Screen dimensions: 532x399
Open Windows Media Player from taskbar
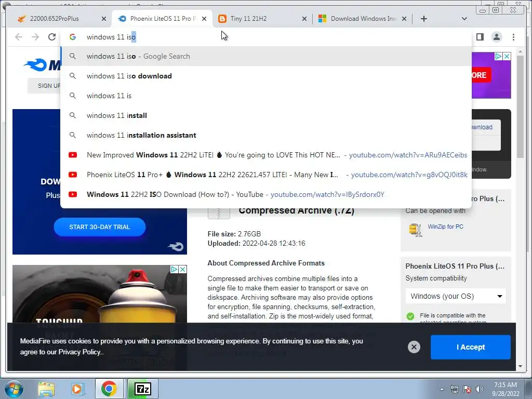point(77,389)
